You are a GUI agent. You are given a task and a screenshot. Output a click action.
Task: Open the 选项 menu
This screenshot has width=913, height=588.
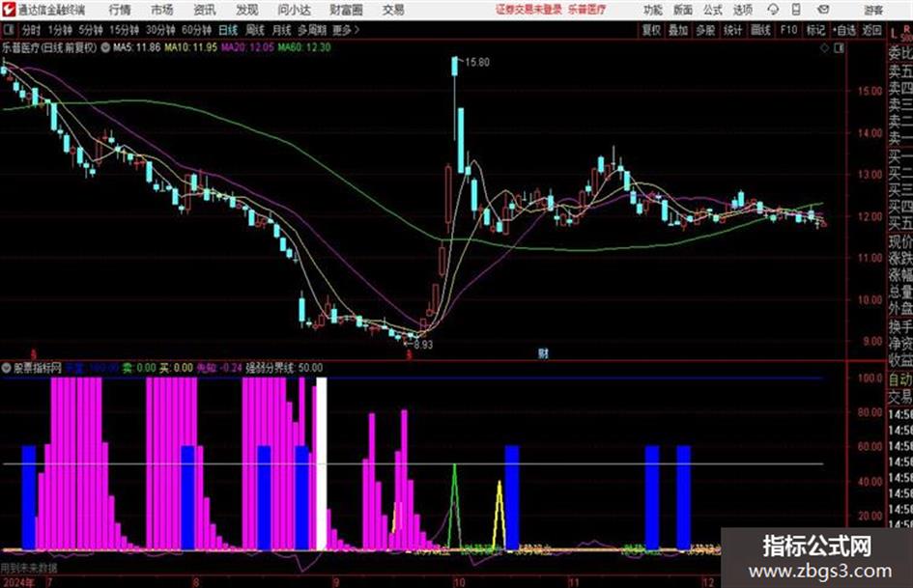[742, 10]
